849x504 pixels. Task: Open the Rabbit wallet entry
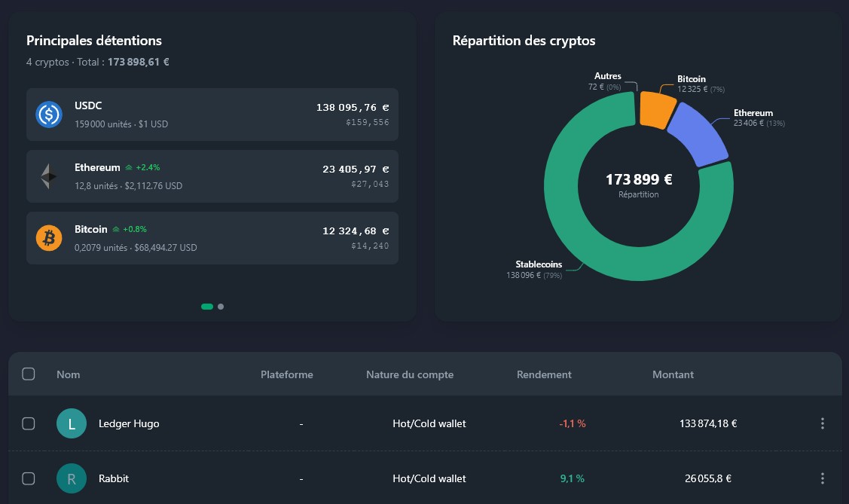[113, 478]
